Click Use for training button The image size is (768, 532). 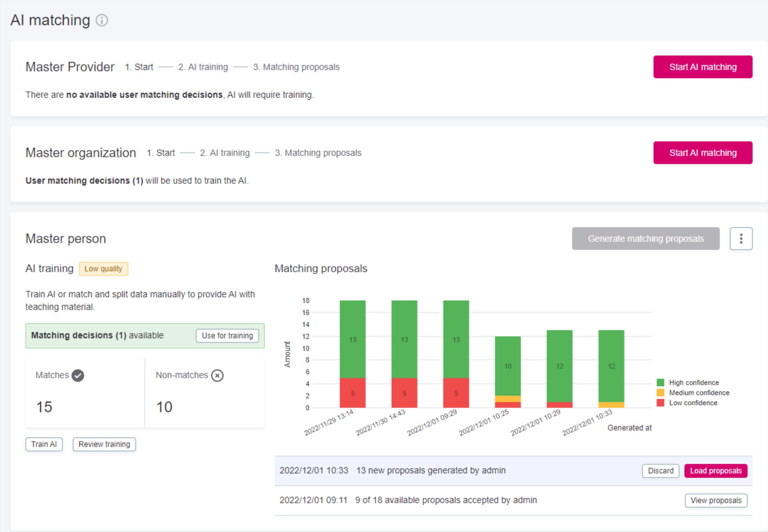(227, 335)
